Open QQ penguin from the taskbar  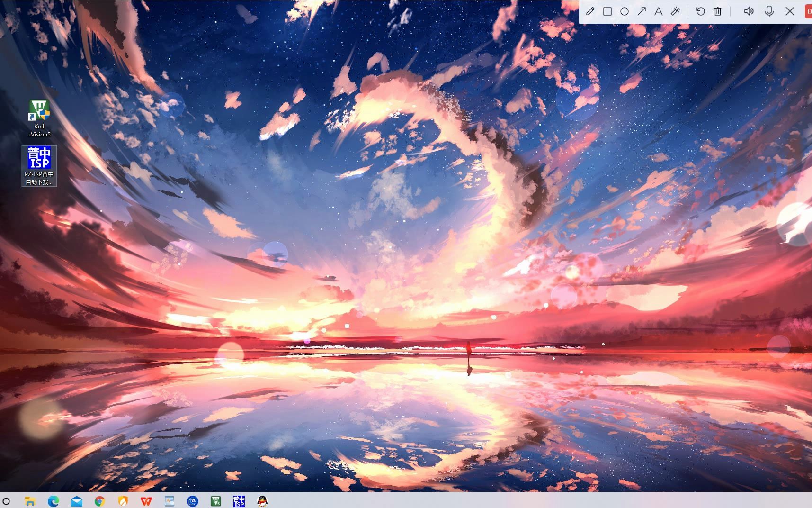pos(262,501)
